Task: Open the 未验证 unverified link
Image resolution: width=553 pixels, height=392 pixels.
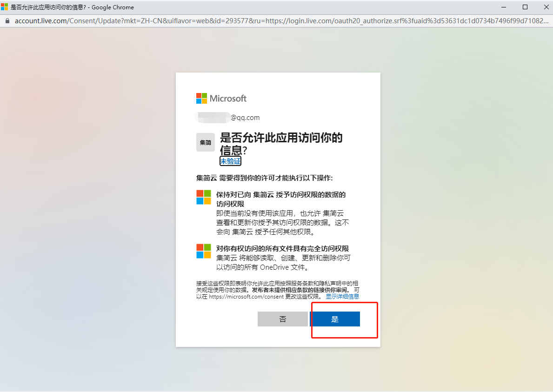Action: pyautogui.click(x=230, y=161)
